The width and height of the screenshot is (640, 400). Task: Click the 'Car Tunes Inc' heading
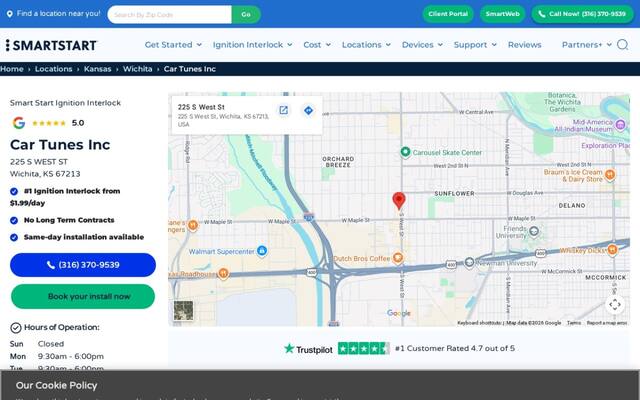(x=60, y=144)
